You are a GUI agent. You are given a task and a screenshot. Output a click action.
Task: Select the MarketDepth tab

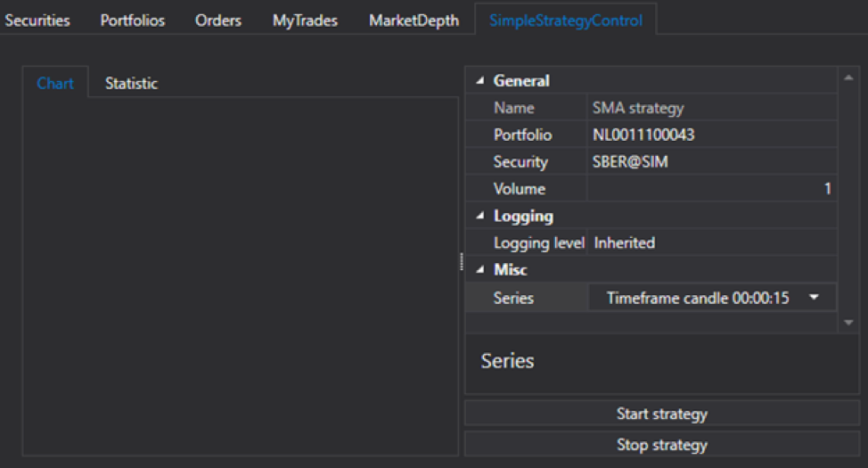tap(414, 21)
